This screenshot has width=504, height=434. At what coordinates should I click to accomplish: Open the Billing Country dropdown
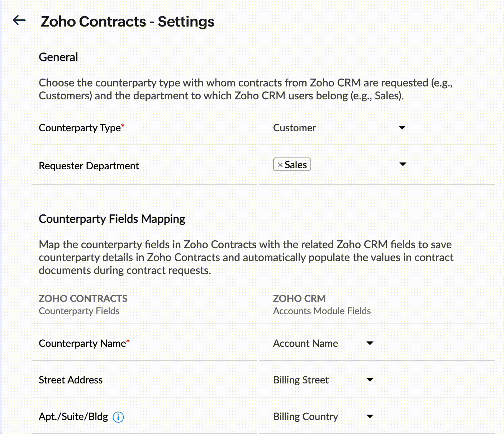[x=370, y=416]
